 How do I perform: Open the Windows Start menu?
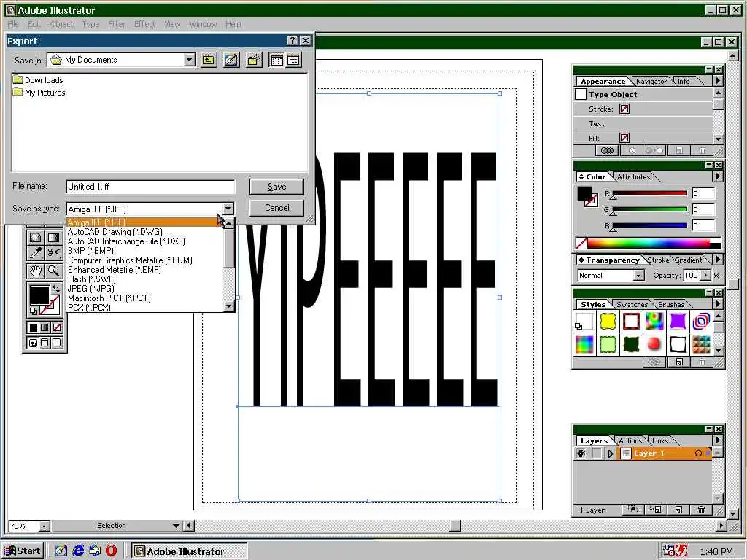pos(23,551)
